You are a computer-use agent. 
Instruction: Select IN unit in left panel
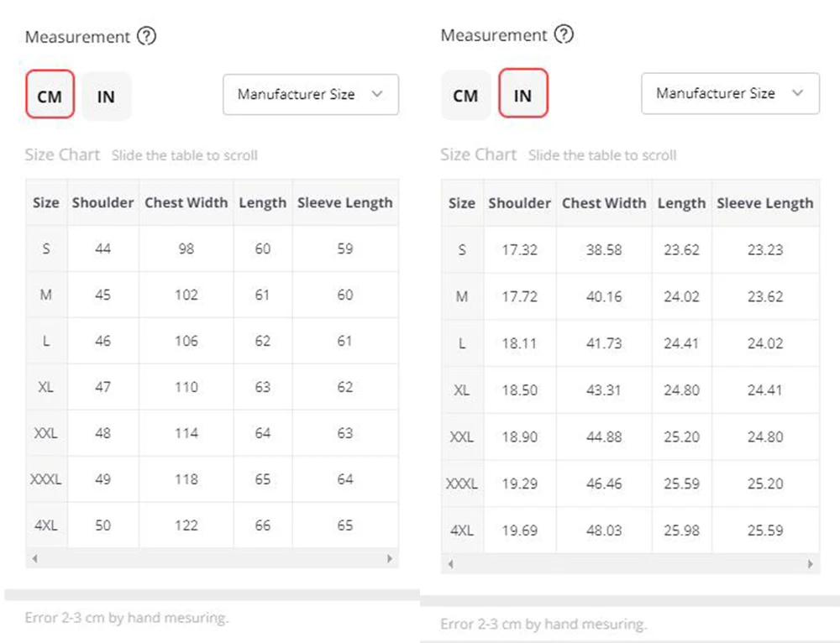coord(106,96)
